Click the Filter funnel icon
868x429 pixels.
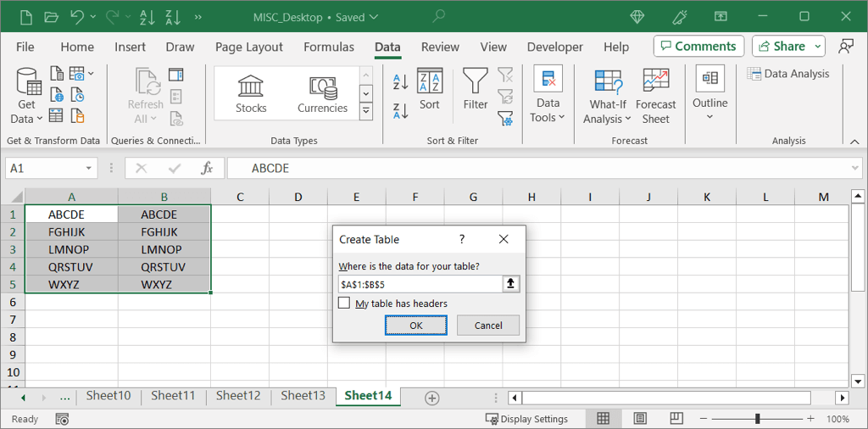pyautogui.click(x=476, y=90)
